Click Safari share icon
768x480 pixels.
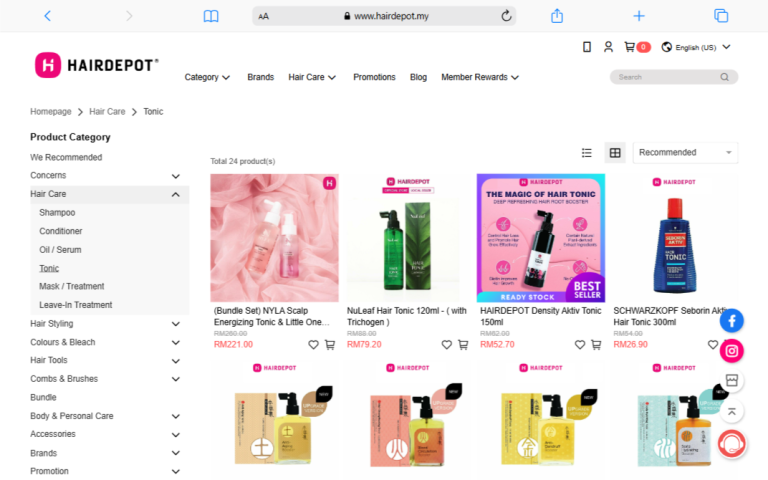pyautogui.click(x=557, y=16)
